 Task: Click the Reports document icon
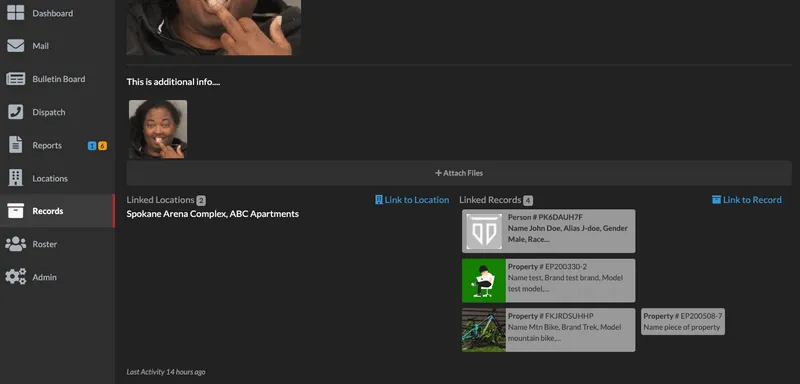click(x=15, y=145)
